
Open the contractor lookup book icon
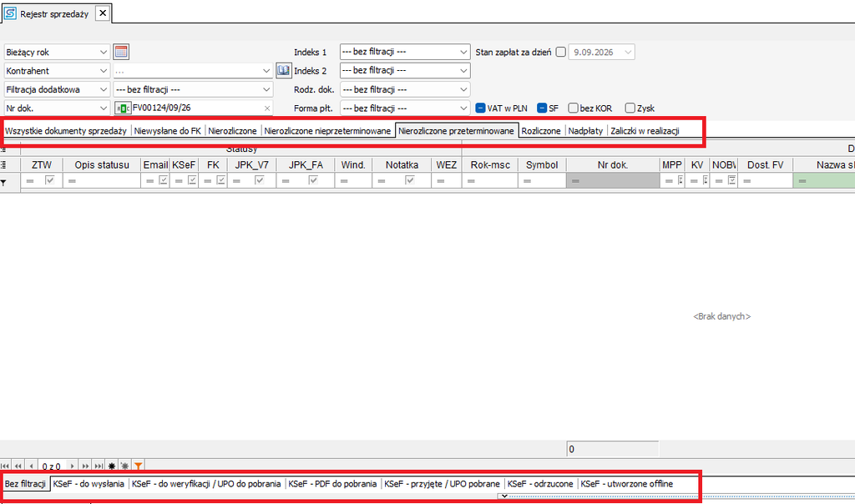click(284, 70)
